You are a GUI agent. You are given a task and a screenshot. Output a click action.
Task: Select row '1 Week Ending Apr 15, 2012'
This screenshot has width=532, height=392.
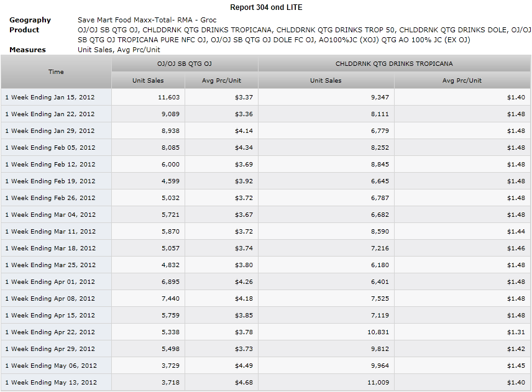pos(265,316)
